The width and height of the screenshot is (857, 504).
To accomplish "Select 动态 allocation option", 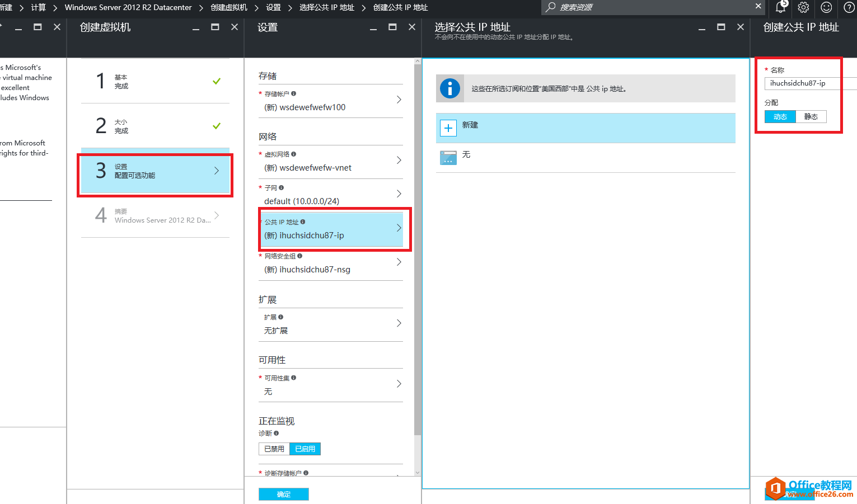I will pyautogui.click(x=780, y=117).
